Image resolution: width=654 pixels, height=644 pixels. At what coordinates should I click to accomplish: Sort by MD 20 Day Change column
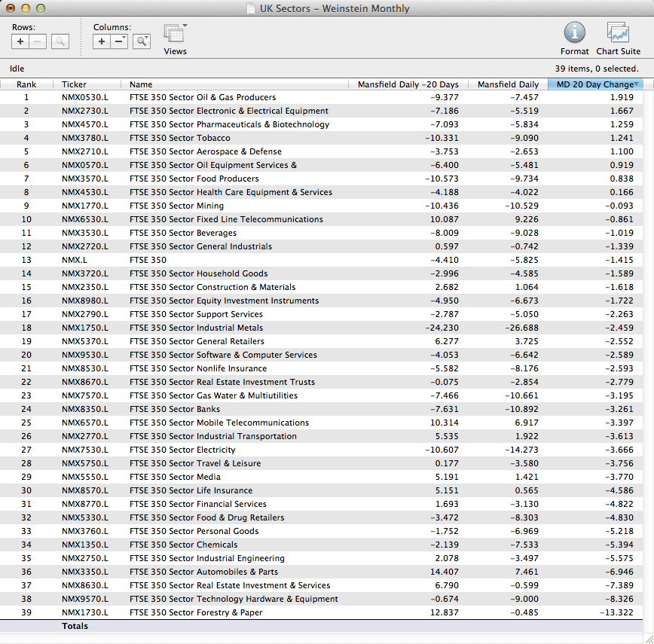tap(594, 84)
